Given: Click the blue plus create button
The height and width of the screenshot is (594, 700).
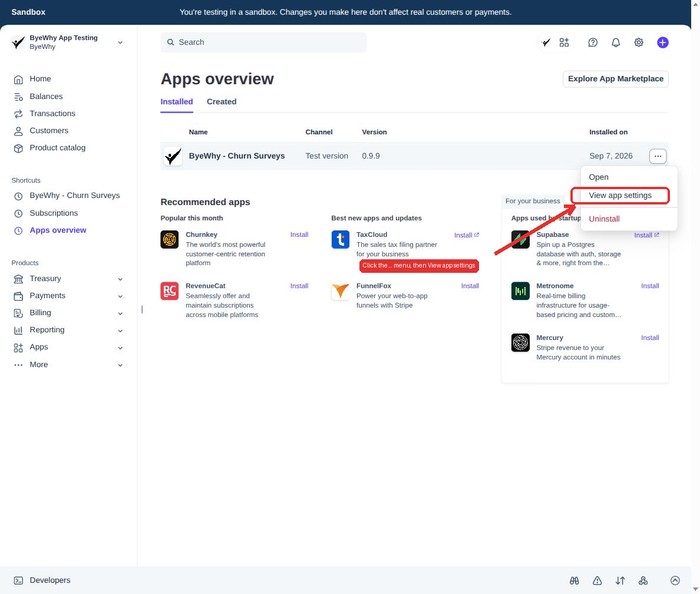Looking at the screenshot, I should [662, 42].
